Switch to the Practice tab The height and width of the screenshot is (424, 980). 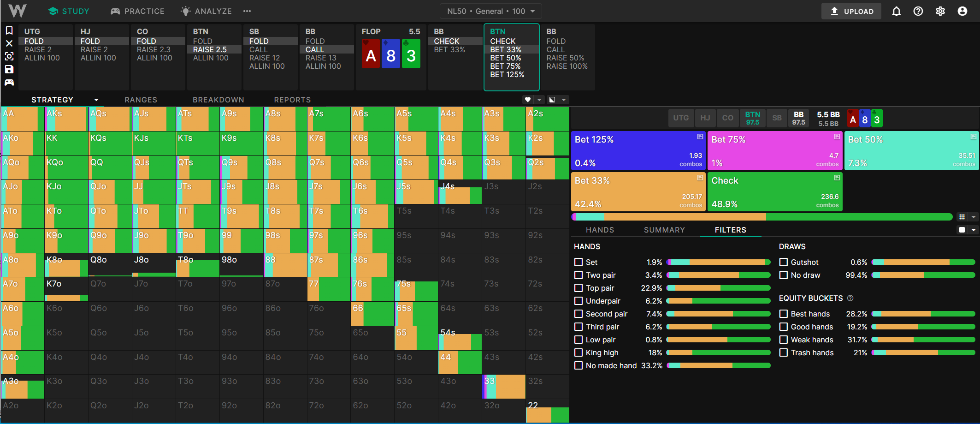(137, 11)
